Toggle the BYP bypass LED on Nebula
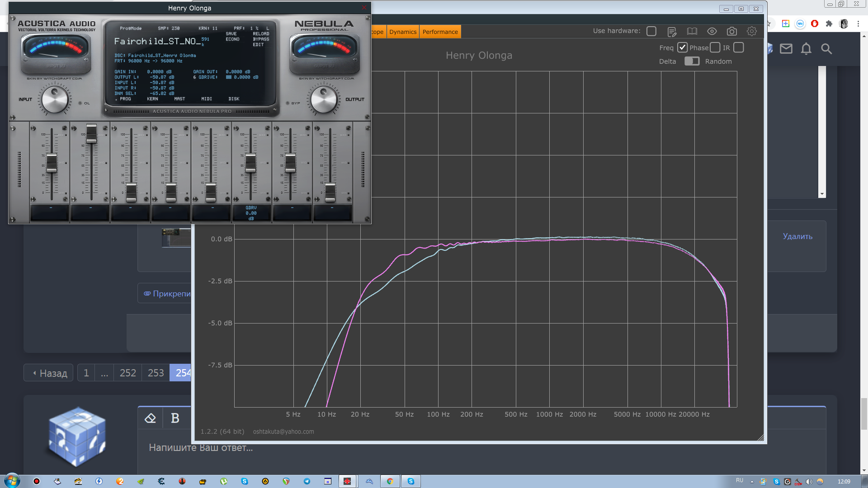The image size is (868, 488). pos(288,103)
